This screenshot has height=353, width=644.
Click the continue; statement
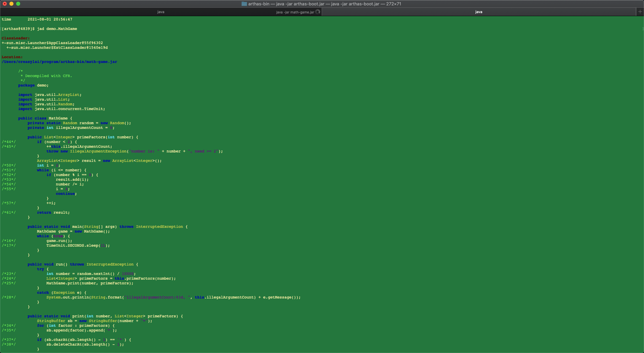pyautogui.click(x=66, y=194)
